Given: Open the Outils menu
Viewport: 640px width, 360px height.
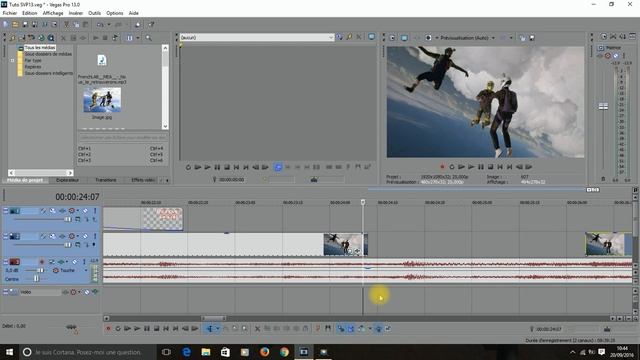Looking at the screenshot, I should (x=94, y=13).
